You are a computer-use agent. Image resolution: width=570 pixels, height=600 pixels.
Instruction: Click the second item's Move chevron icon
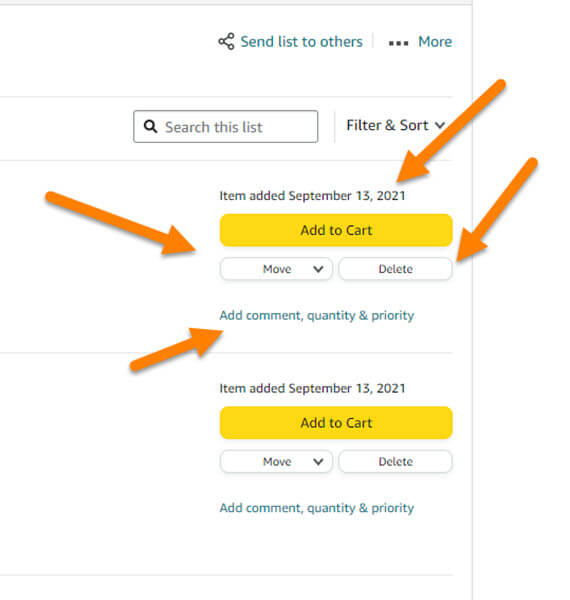(318, 461)
